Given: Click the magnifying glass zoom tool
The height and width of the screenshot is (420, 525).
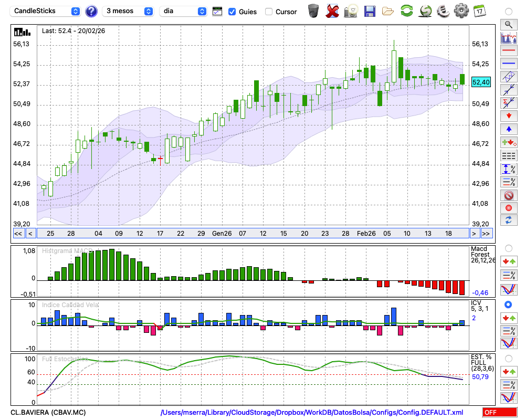Looking at the screenshot, I should (x=508, y=24).
